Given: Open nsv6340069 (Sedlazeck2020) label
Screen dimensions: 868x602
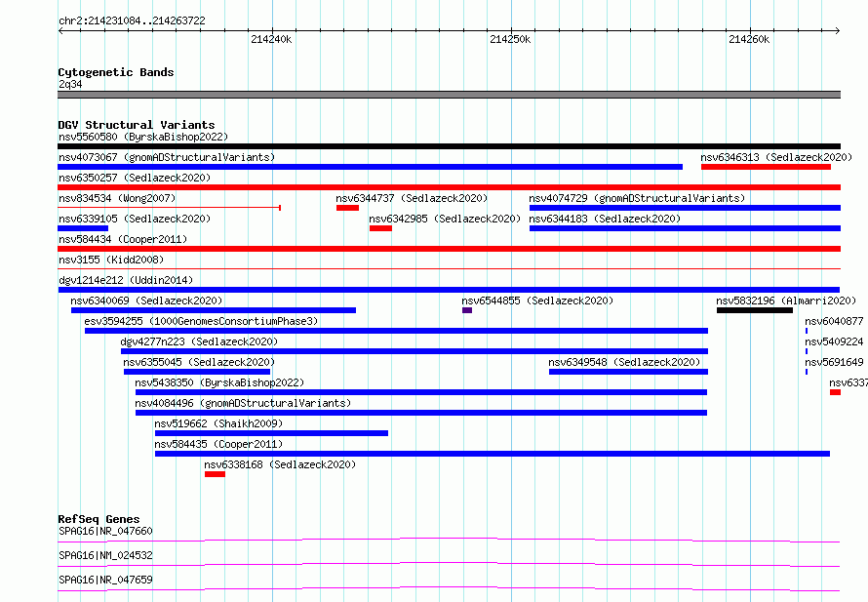Looking at the screenshot, I should tap(146, 301).
